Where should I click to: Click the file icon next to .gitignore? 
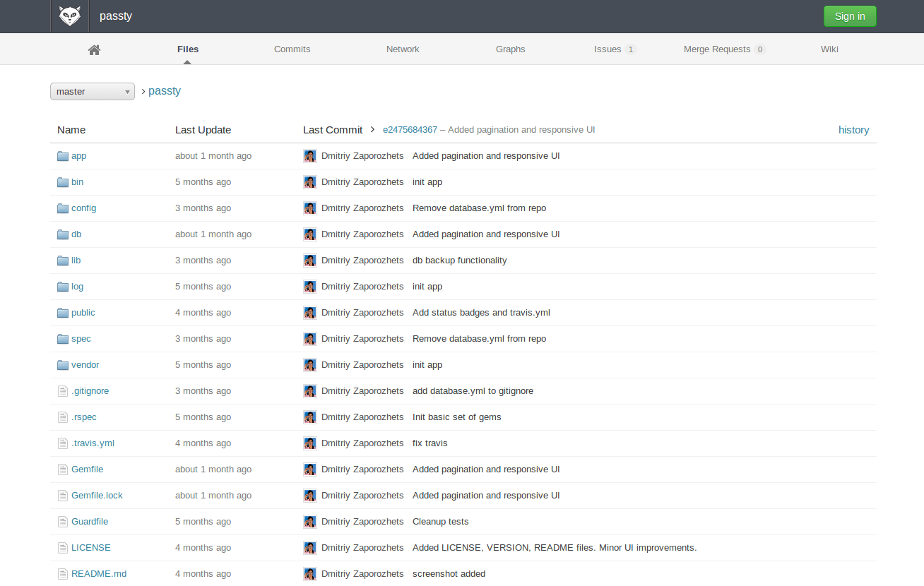tap(62, 390)
